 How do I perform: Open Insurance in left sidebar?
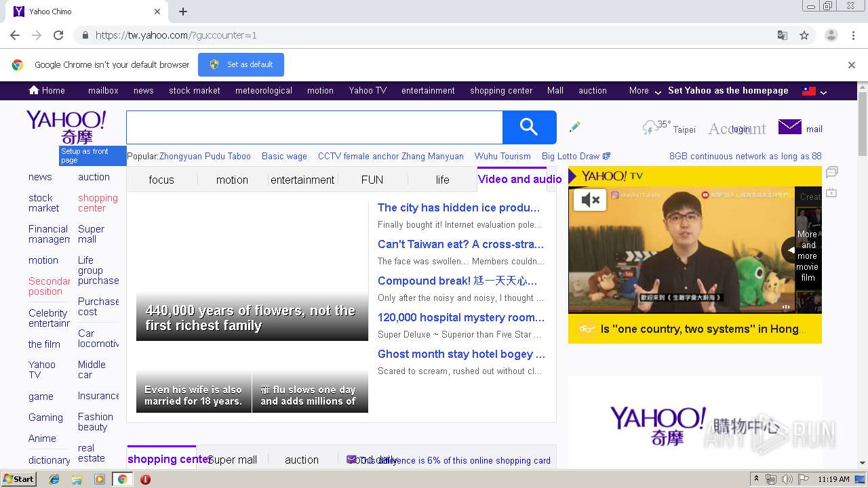tap(98, 396)
